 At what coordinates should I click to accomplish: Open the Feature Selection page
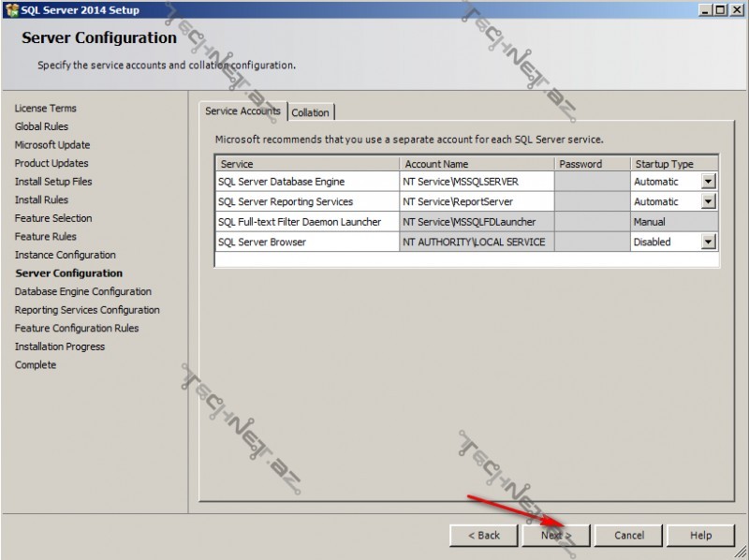[x=54, y=217]
